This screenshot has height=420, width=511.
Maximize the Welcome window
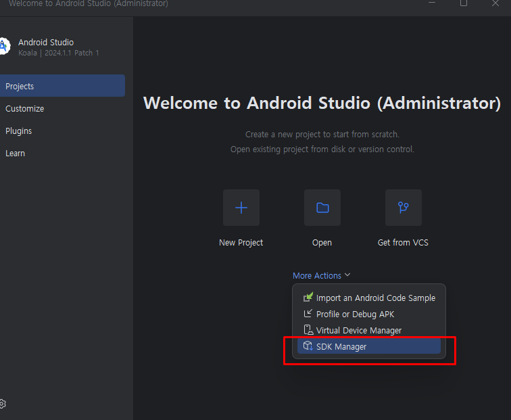pyautogui.click(x=464, y=3)
